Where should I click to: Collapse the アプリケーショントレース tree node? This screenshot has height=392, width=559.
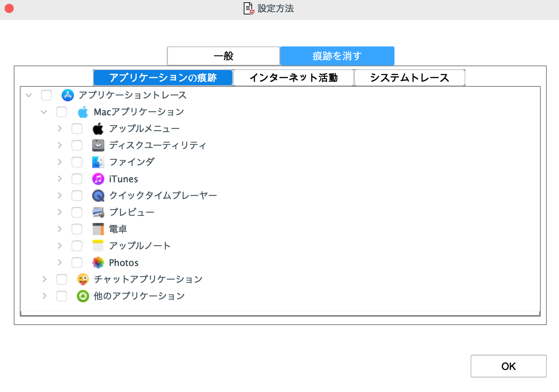pos(29,95)
